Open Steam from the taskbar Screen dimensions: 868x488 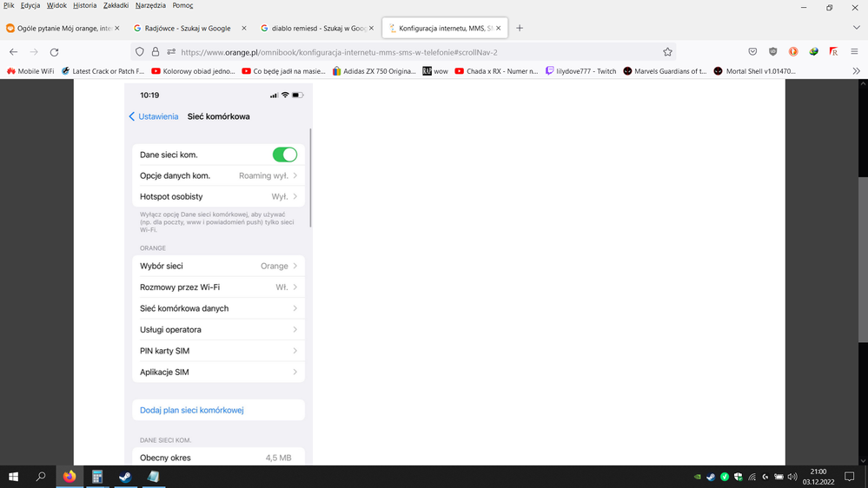pos(125,477)
